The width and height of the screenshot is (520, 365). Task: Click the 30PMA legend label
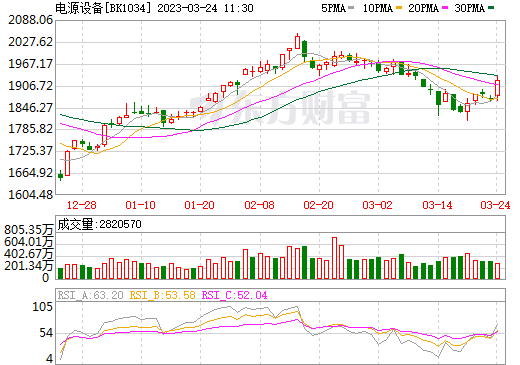(469, 8)
